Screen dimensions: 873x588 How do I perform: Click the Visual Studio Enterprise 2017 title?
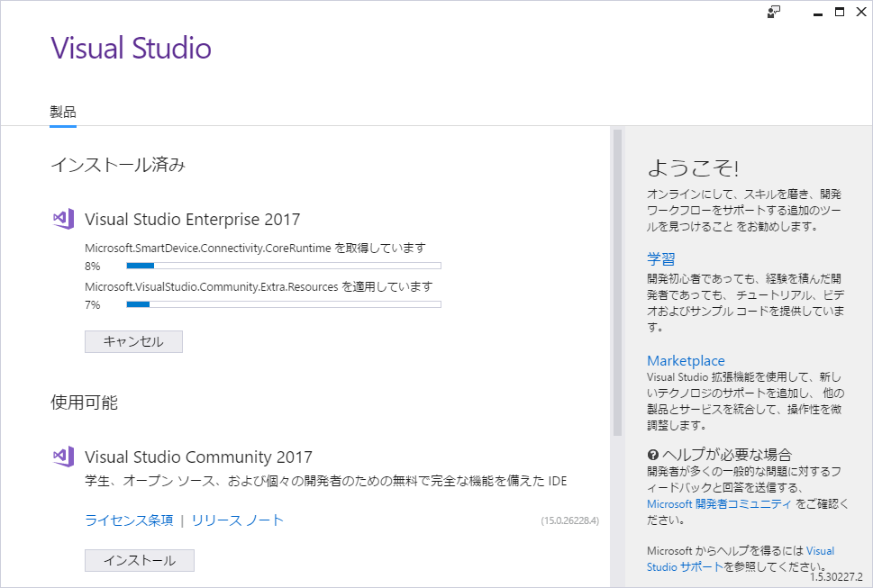(193, 219)
